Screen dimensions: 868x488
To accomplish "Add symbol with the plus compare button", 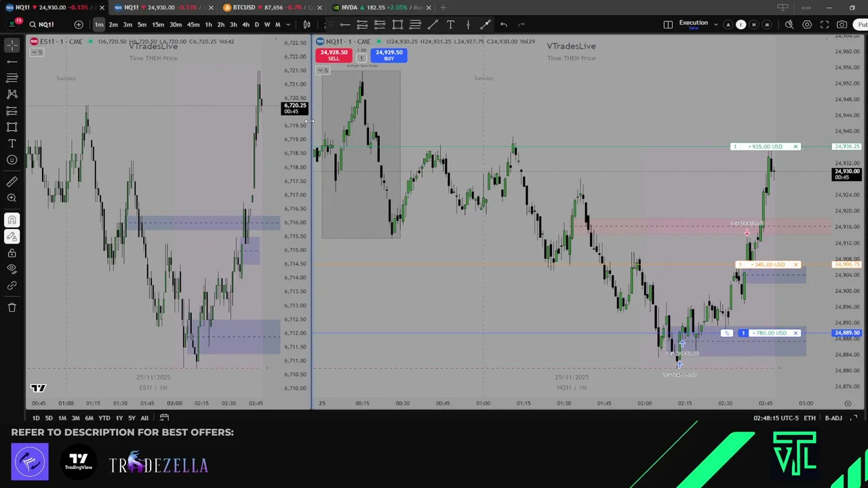I will [x=79, y=25].
